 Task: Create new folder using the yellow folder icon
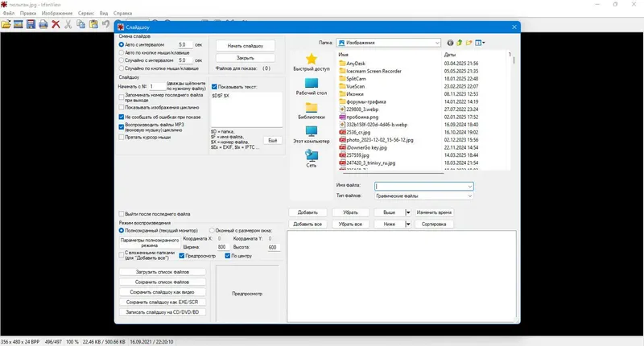(469, 43)
